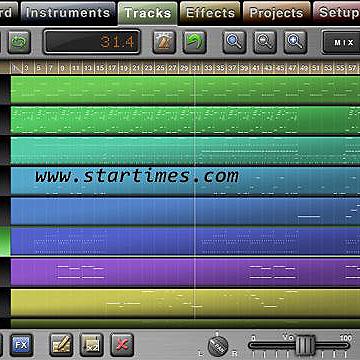
Task: Click the metronome icon
Action: click(164, 42)
